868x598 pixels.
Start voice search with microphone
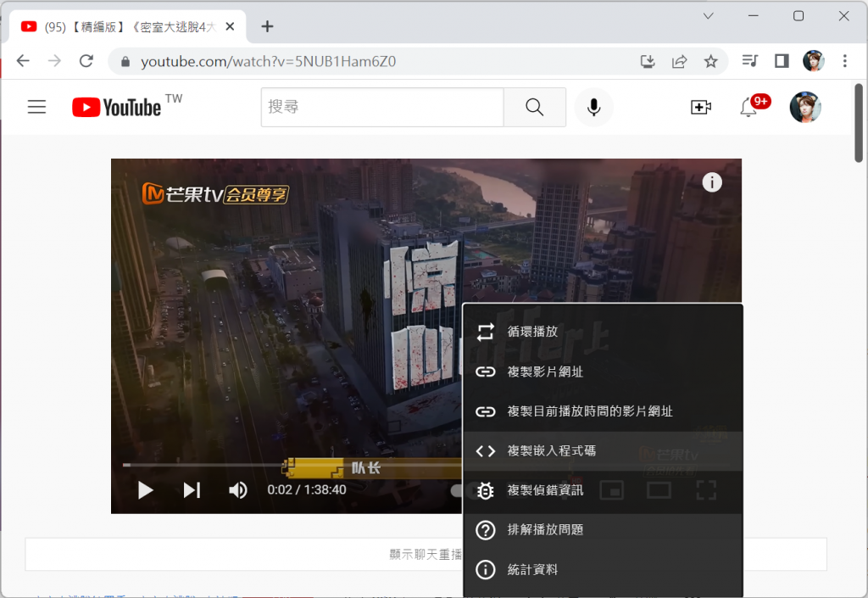[594, 107]
